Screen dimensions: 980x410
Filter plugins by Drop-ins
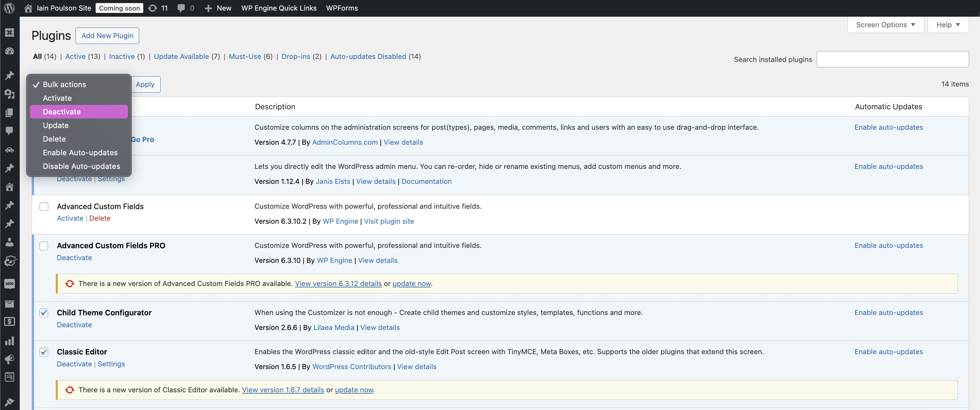[296, 56]
